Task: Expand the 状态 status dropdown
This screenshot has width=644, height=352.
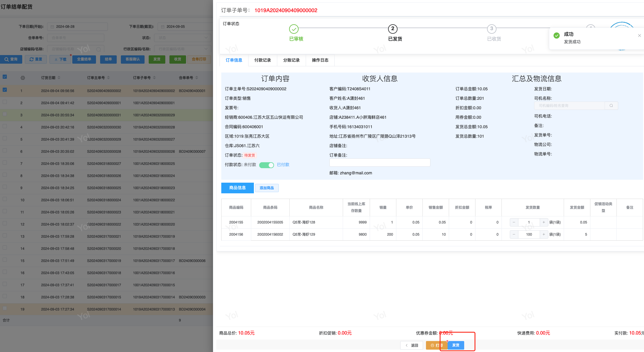Action: (x=182, y=38)
